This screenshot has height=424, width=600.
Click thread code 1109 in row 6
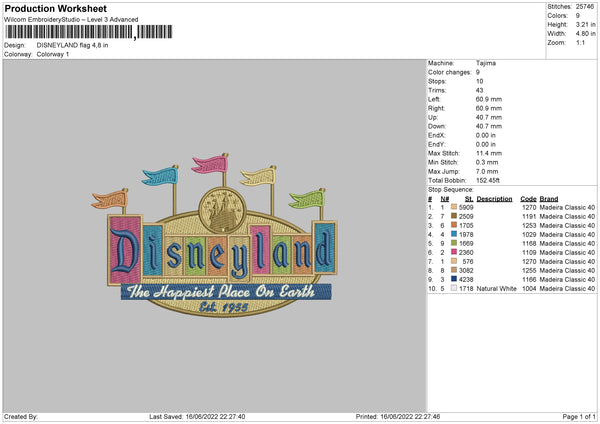(x=529, y=252)
